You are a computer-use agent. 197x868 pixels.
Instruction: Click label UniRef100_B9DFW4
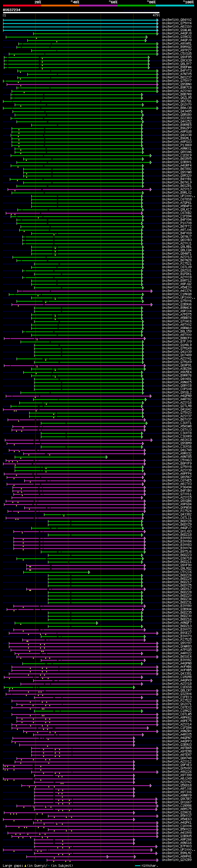[177, 67]
